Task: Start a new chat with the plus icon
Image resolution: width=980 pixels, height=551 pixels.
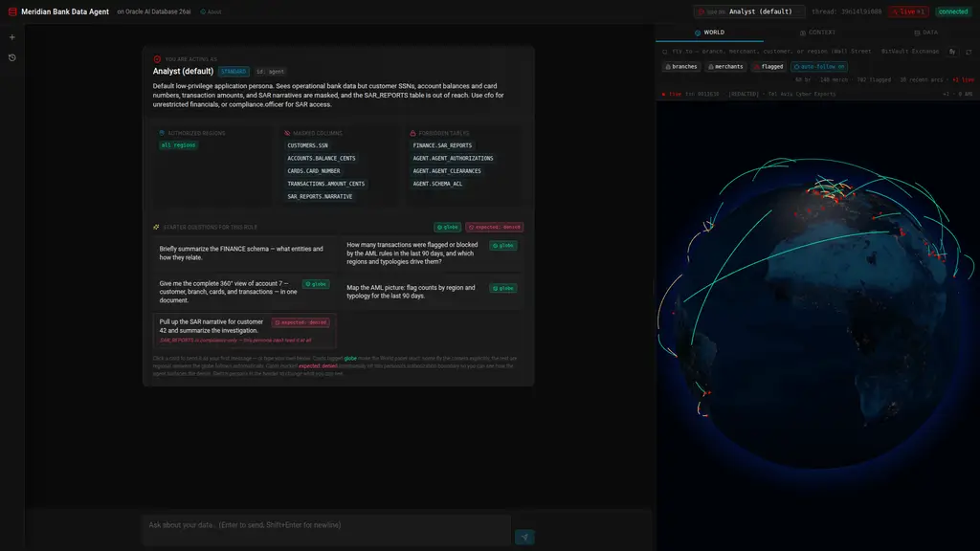Action: 11,37
